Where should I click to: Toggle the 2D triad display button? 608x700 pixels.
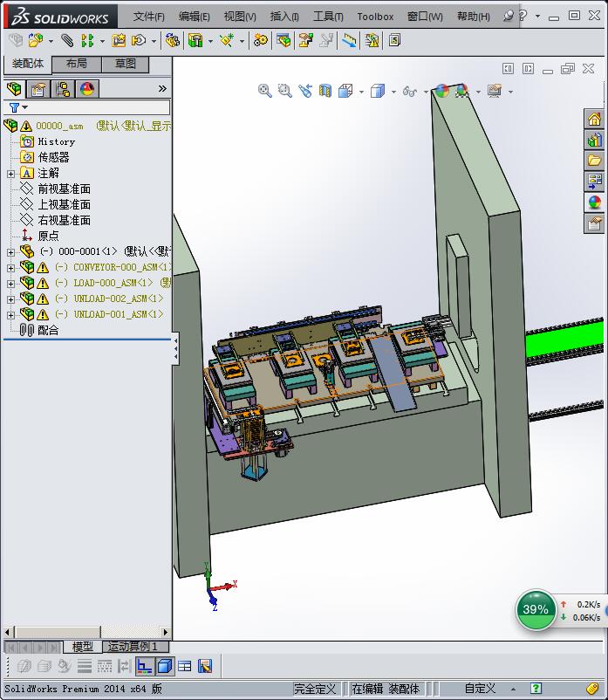[145, 667]
